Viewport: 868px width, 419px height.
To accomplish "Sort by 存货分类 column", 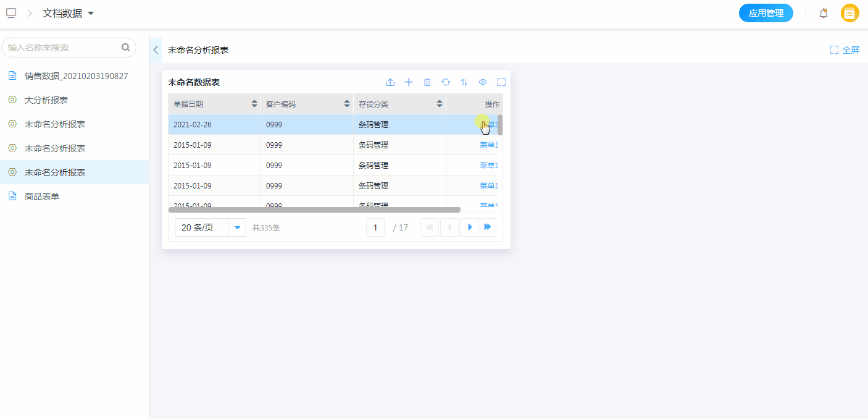I will click(x=440, y=104).
